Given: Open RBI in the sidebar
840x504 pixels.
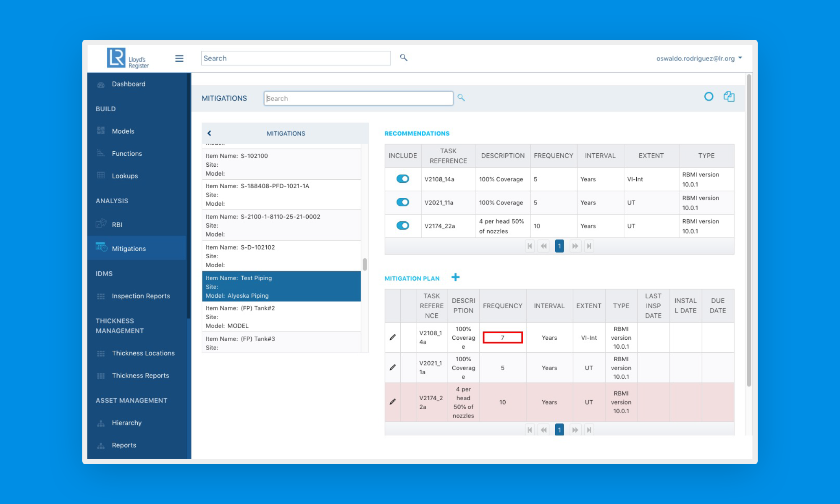Looking at the screenshot, I should (x=117, y=225).
